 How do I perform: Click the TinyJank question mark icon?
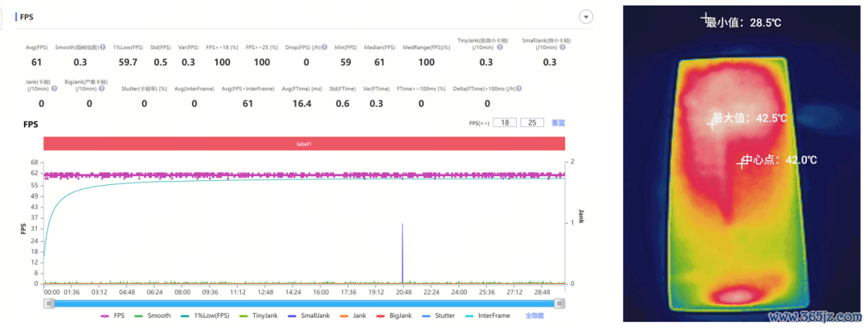pos(500,47)
